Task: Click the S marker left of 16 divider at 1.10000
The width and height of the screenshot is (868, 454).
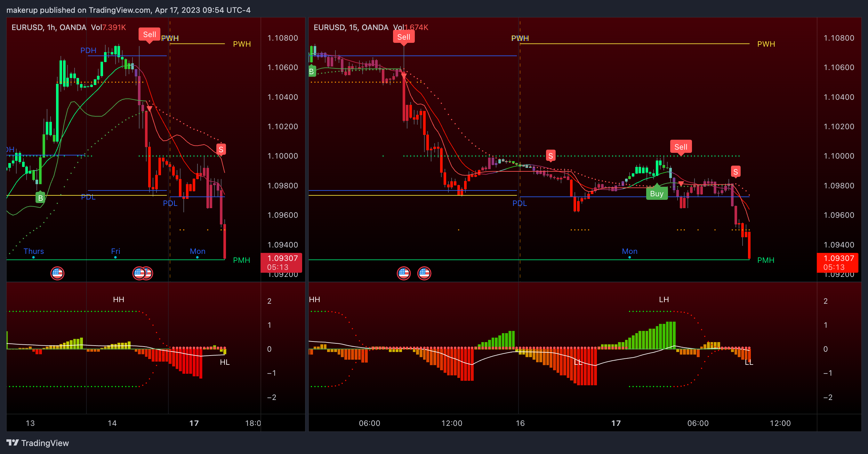Action: (551, 156)
